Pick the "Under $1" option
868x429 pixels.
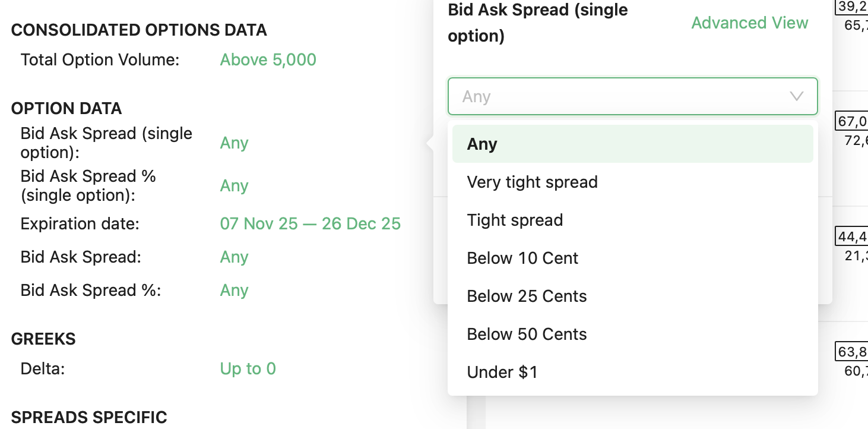(x=502, y=372)
